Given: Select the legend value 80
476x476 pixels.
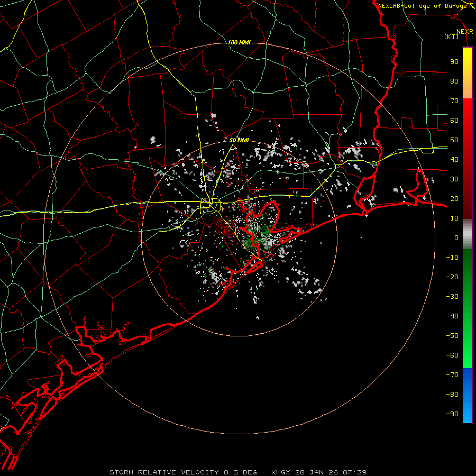Looking at the screenshot, I should (x=454, y=81).
